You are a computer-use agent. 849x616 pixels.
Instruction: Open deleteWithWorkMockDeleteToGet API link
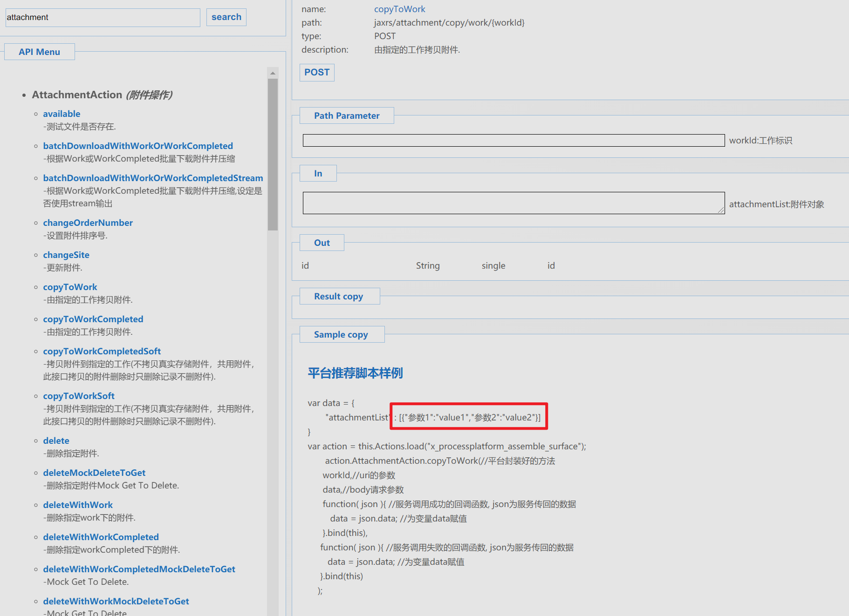point(116,601)
